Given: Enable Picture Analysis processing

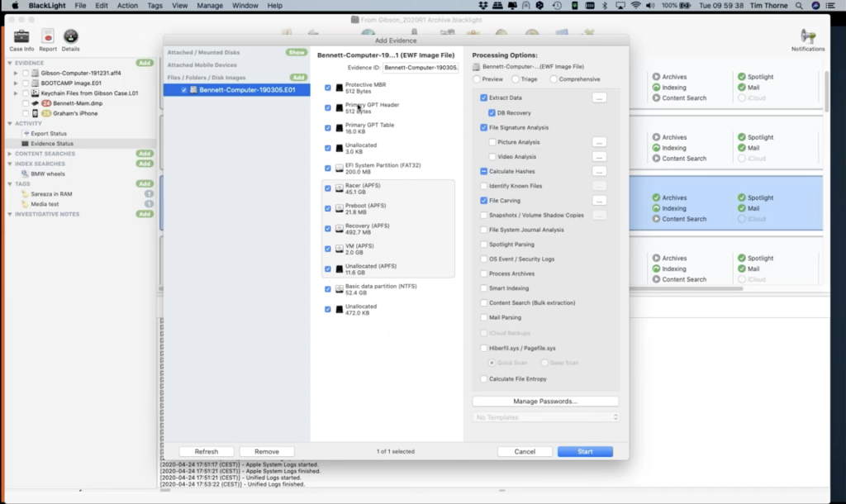Looking at the screenshot, I should [492, 142].
